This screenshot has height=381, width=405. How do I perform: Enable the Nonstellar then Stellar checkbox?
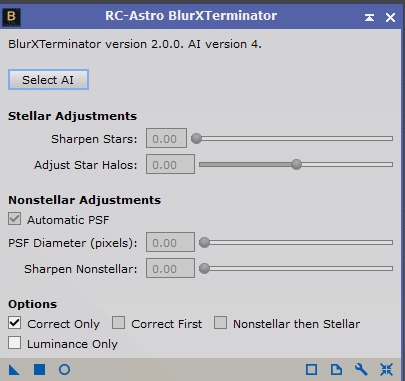pyautogui.click(x=220, y=323)
